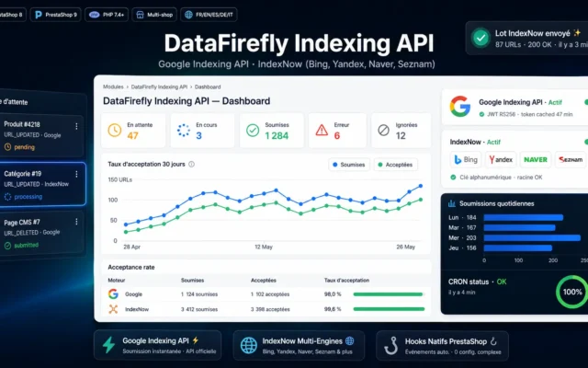Click the submitted check icon under Page CMS #7

click(x=7, y=246)
